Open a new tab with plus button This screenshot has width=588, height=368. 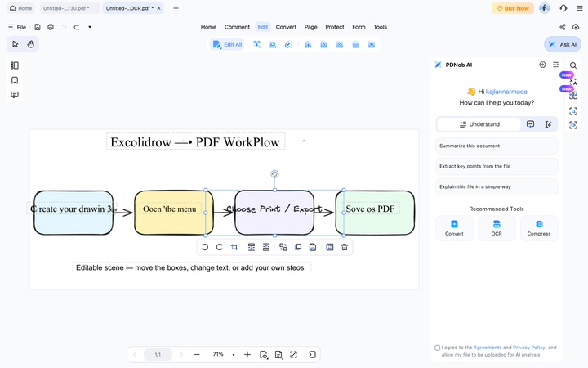click(176, 8)
